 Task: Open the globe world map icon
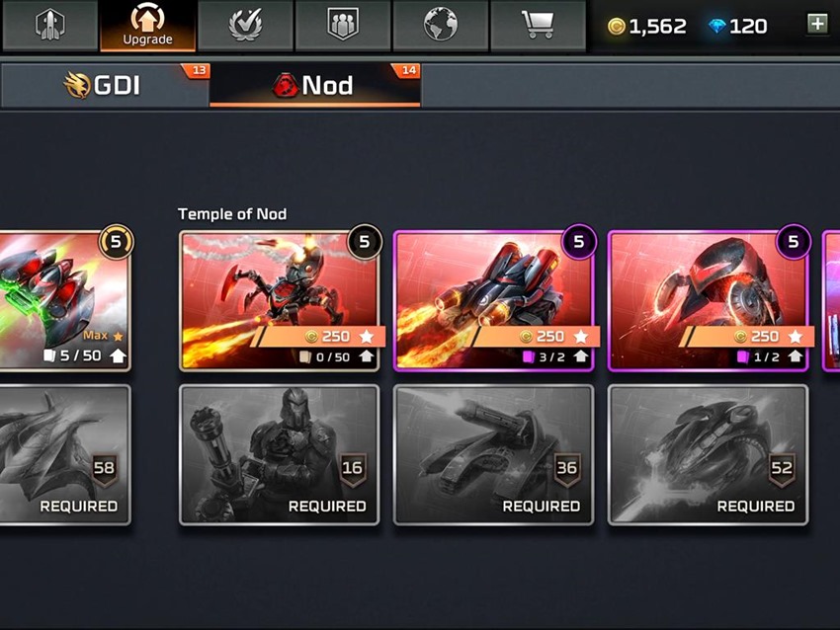(441, 25)
